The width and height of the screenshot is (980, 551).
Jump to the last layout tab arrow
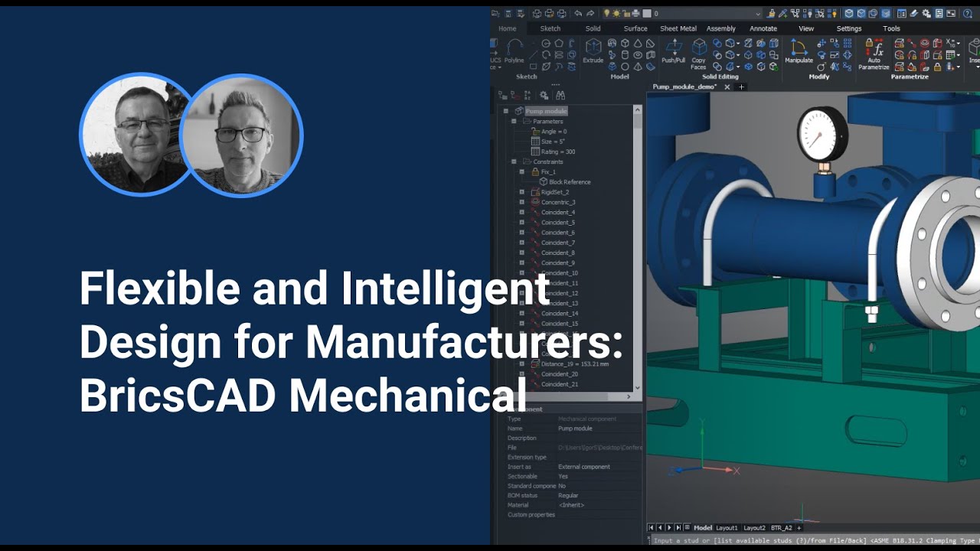(678, 527)
